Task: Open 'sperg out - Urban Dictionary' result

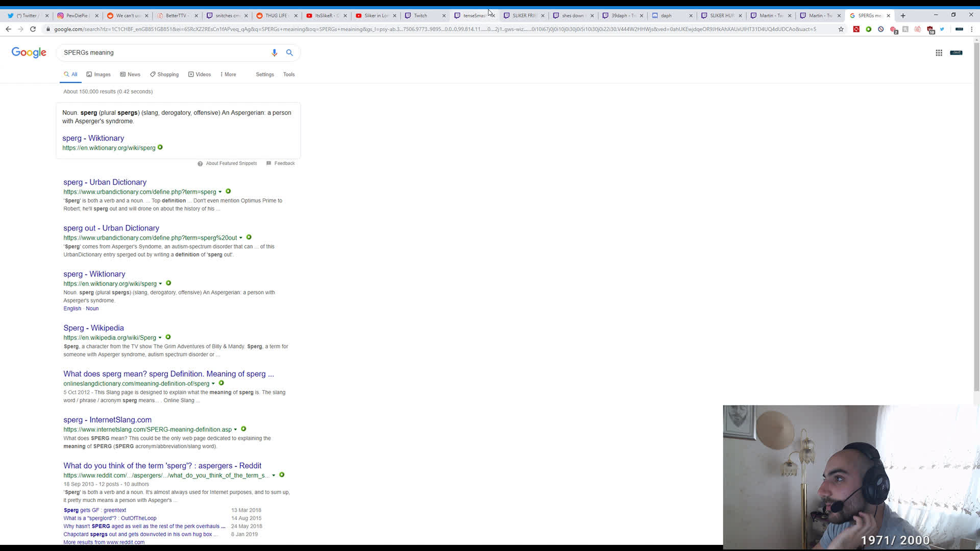Action: click(x=111, y=228)
